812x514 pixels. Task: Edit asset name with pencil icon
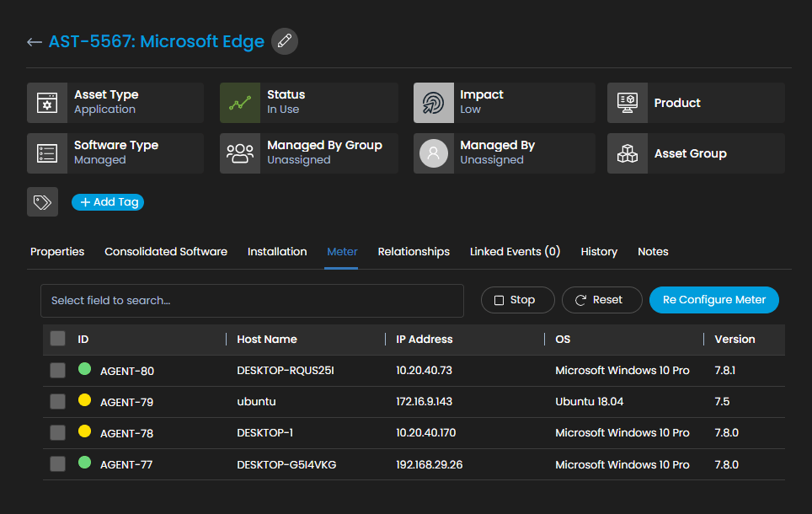tap(285, 41)
